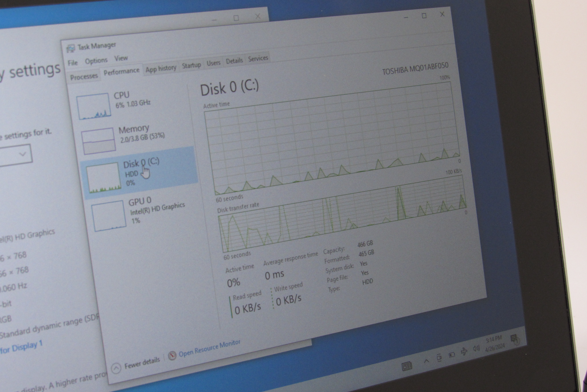This screenshot has height=392, width=587.
Task: Collapse view with Fewer details chevron
Action: click(116, 369)
